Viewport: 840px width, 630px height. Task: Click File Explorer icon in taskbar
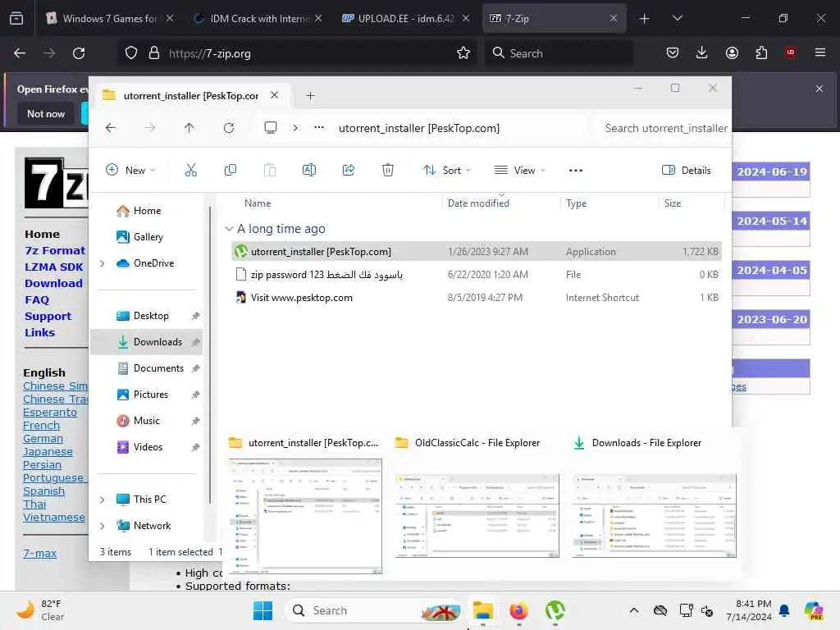(482, 610)
